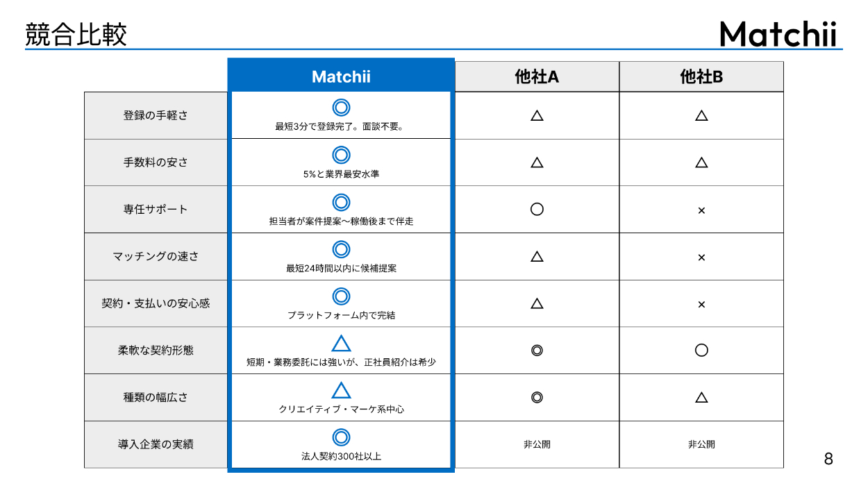Click the 競合比較 slide title
Screen dimensions: 868x488
(x=76, y=34)
